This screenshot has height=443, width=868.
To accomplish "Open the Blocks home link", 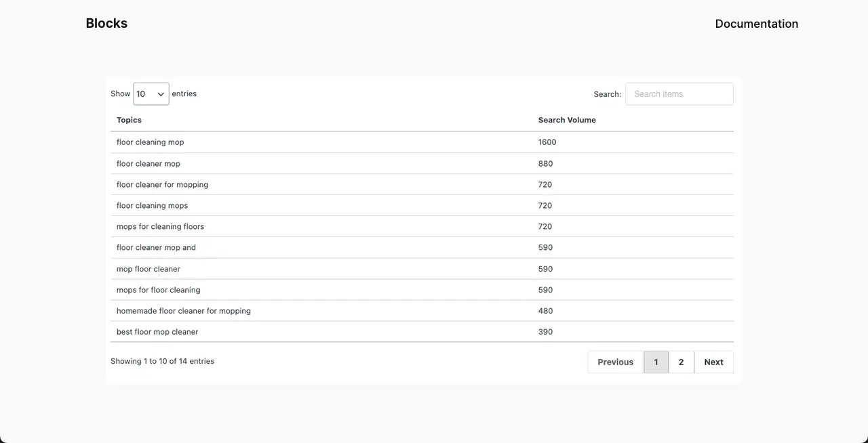I will pyautogui.click(x=106, y=23).
